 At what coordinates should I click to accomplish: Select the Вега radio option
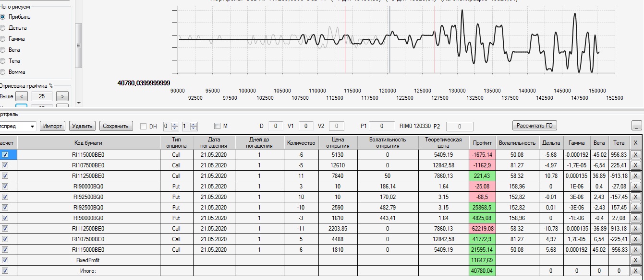[3, 50]
